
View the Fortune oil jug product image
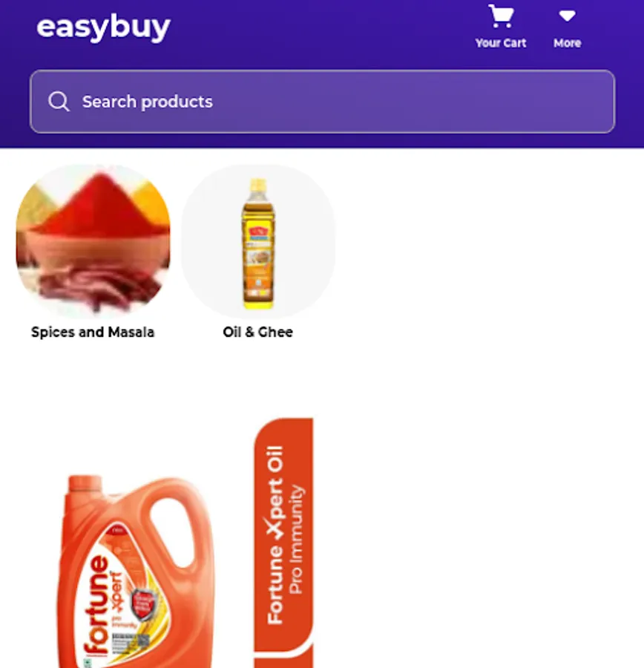click(x=137, y=571)
